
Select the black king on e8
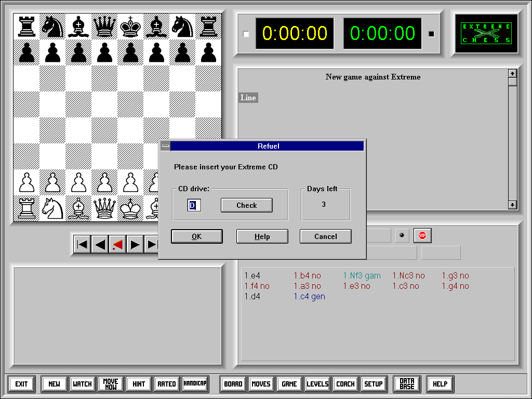(130, 26)
